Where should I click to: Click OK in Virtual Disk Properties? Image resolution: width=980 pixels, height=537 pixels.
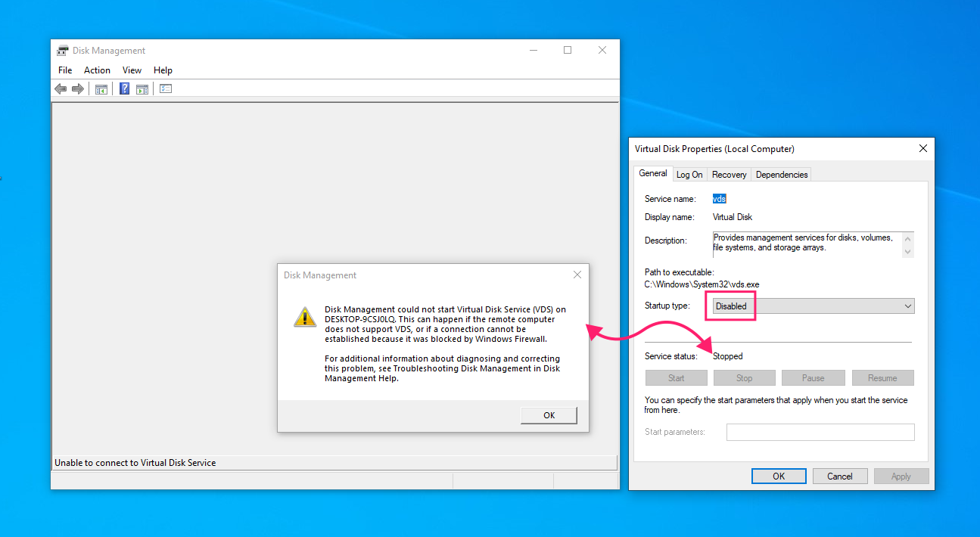779,476
